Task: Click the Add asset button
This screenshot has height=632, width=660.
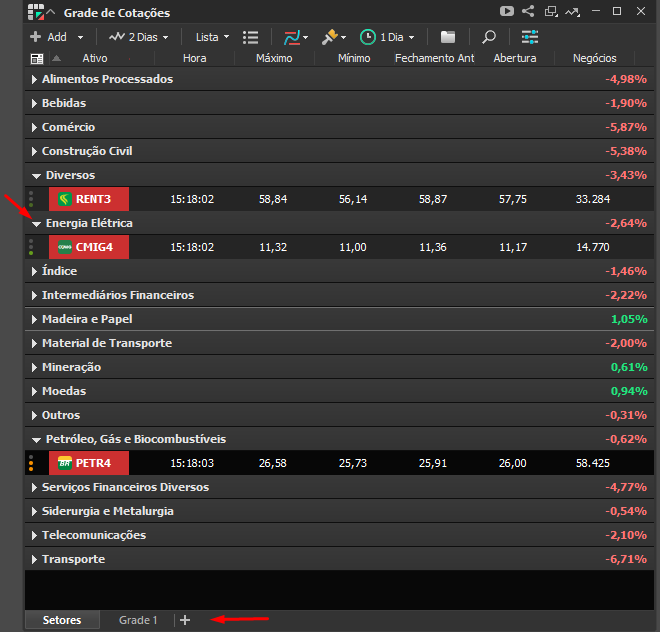Action: 56,37
